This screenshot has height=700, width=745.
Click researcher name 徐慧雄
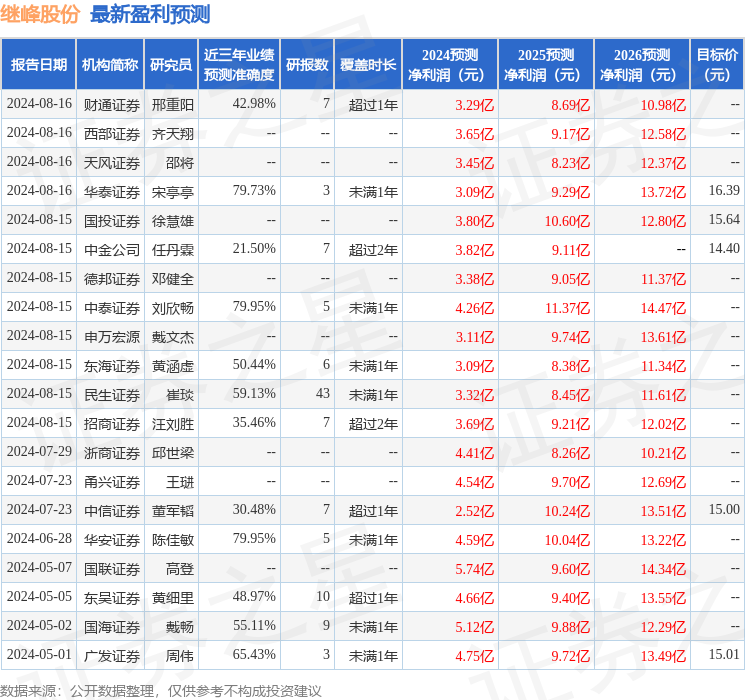pos(172,221)
